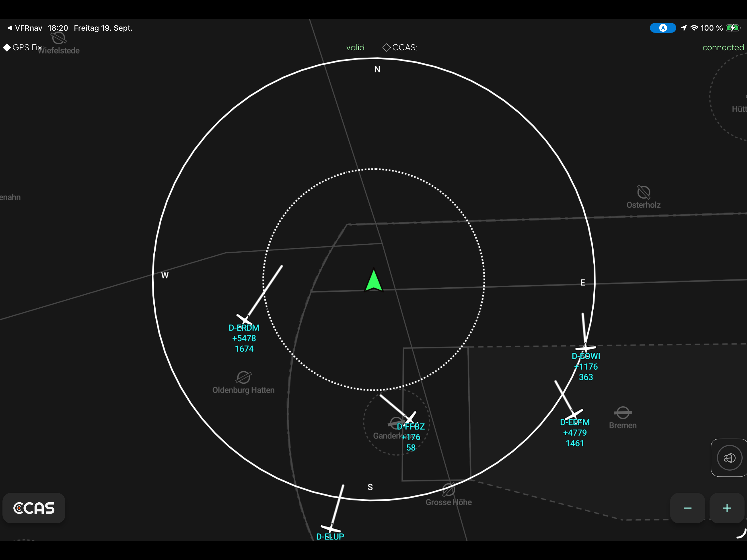Tap the '58' value under D-FFBZ
The image size is (747, 560).
(410, 448)
